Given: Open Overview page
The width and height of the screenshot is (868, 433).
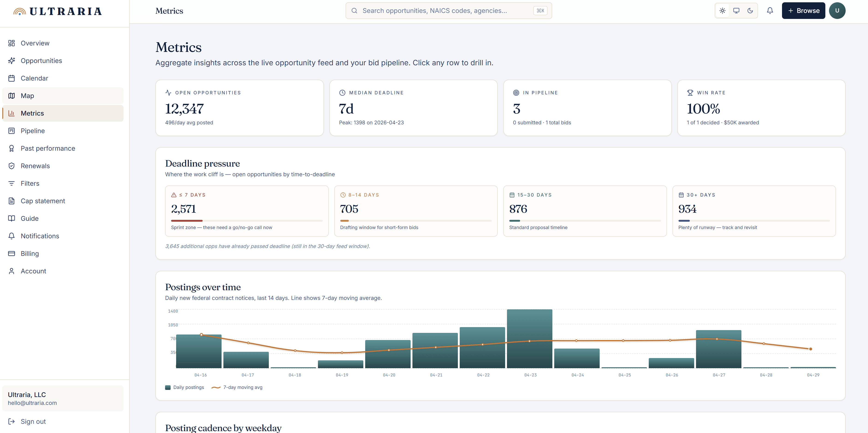Looking at the screenshot, I should [x=63, y=43].
